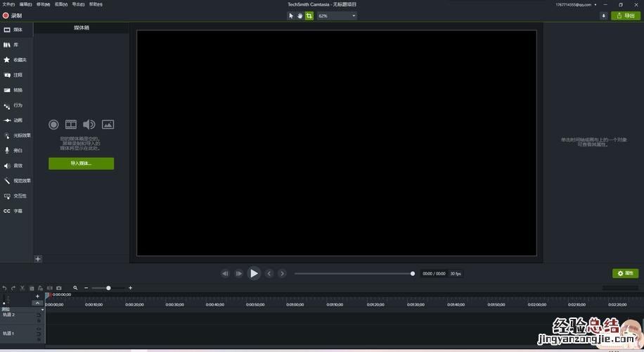Open the CC 字幕 (Captions) tab
Image resolution: width=644 pixels, height=352 pixels.
[16, 211]
